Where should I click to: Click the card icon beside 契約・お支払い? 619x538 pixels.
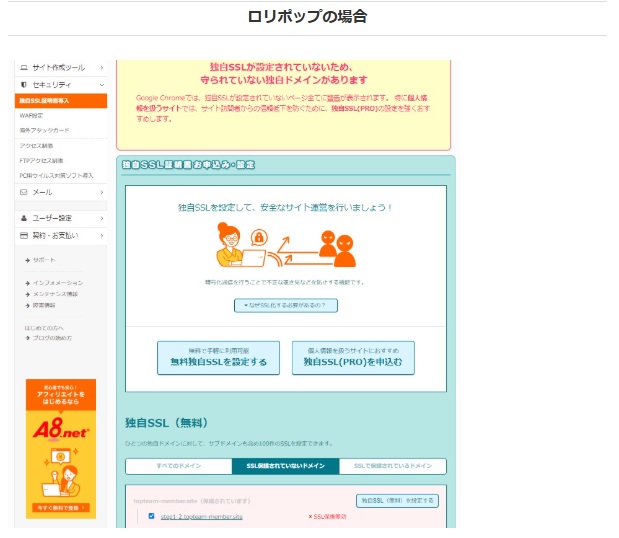23,235
